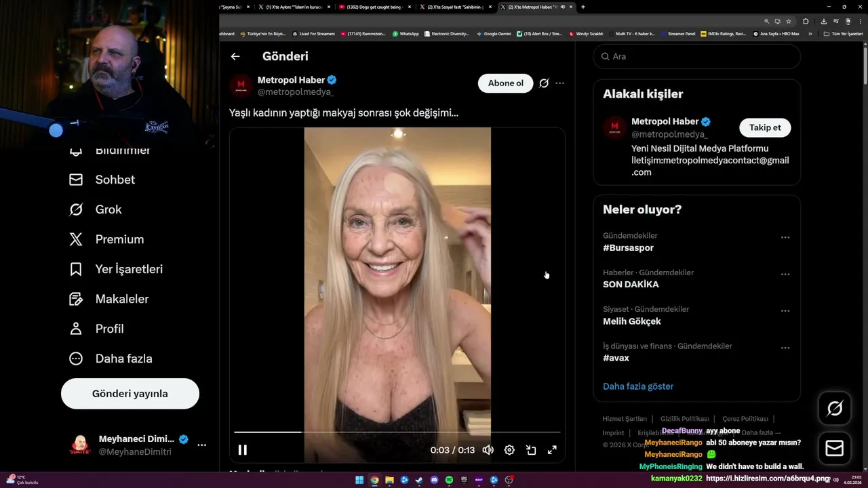868x488 pixels.
Task: Open Yer İşaretleri in sidebar
Action: pos(115,269)
